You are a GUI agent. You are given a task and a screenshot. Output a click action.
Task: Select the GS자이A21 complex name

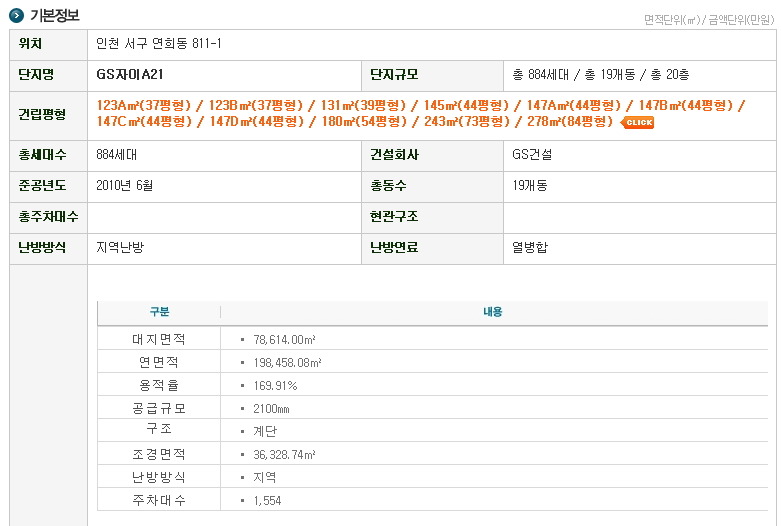click(x=130, y=74)
